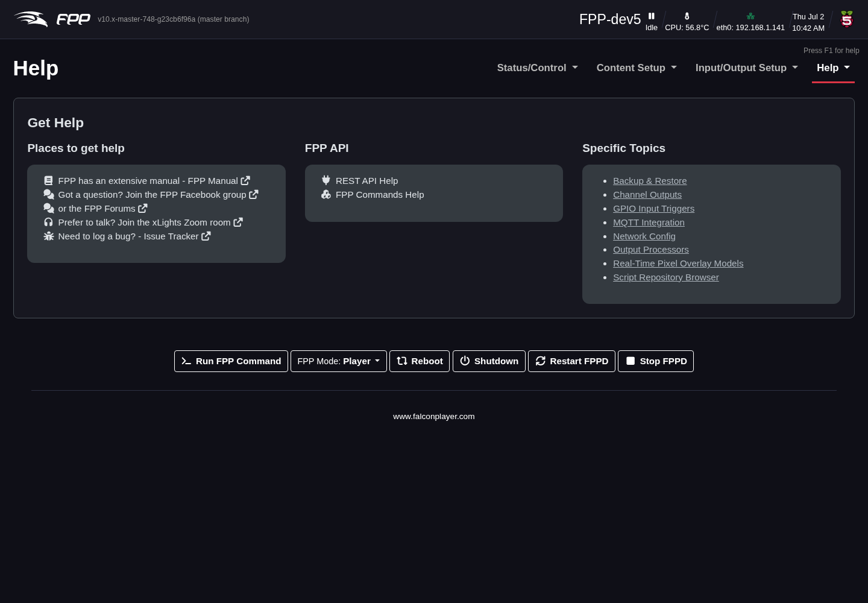Viewport: 868px width, 603px height.
Task: Click the Raspberry Pi 5 platform icon
Action: [x=847, y=19]
